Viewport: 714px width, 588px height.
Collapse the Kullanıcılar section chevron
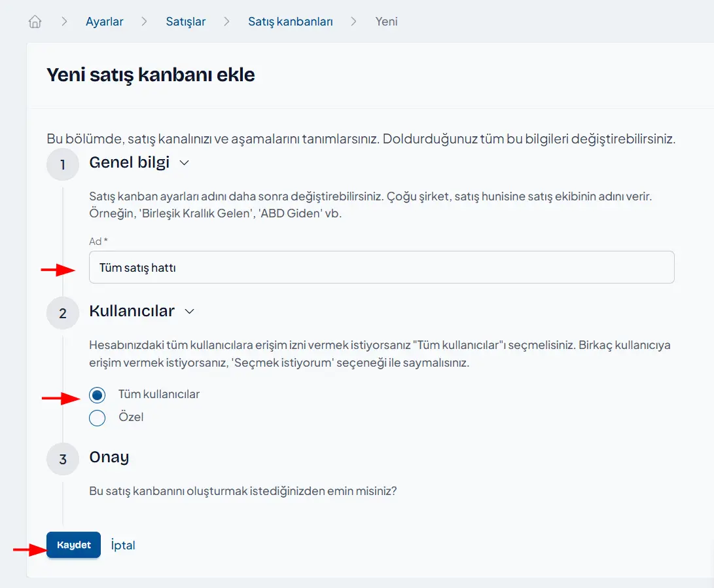[189, 311]
